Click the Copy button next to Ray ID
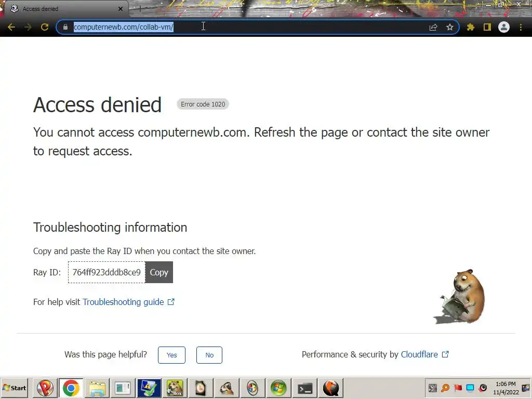This screenshot has width=532, height=399. coord(159,272)
